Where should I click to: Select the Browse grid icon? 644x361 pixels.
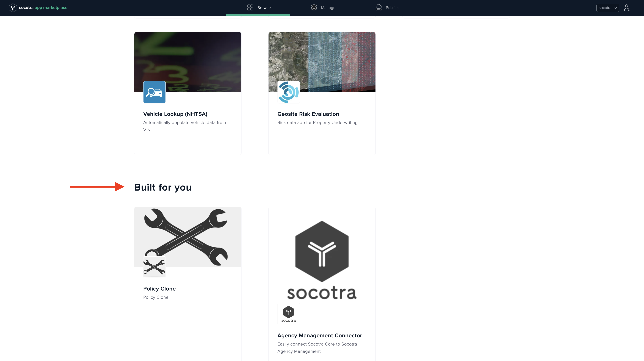[250, 7]
